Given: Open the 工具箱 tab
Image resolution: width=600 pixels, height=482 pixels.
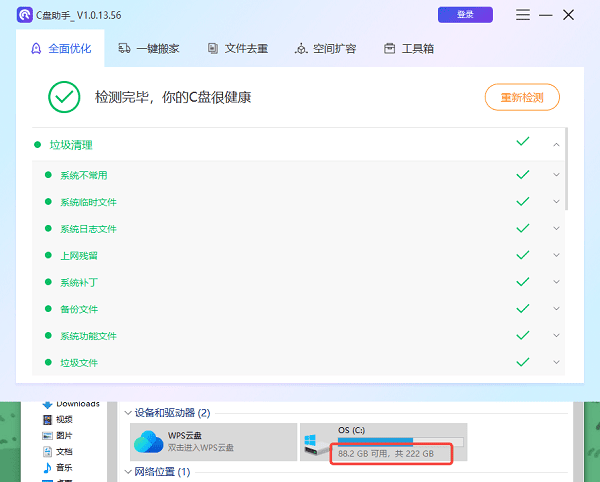Looking at the screenshot, I should (409, 49).
